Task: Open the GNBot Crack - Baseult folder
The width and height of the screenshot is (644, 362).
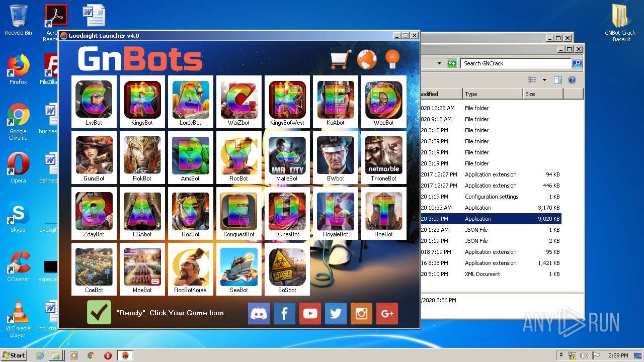Action: [622, 23]
